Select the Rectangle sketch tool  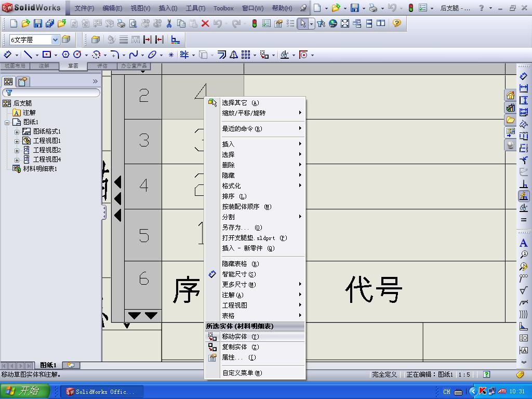click(46, 55)
